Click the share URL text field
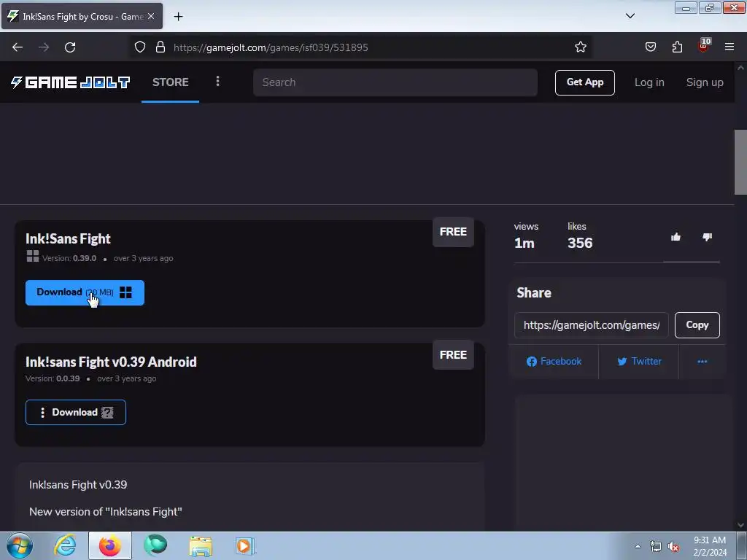 tap(591, 325)
